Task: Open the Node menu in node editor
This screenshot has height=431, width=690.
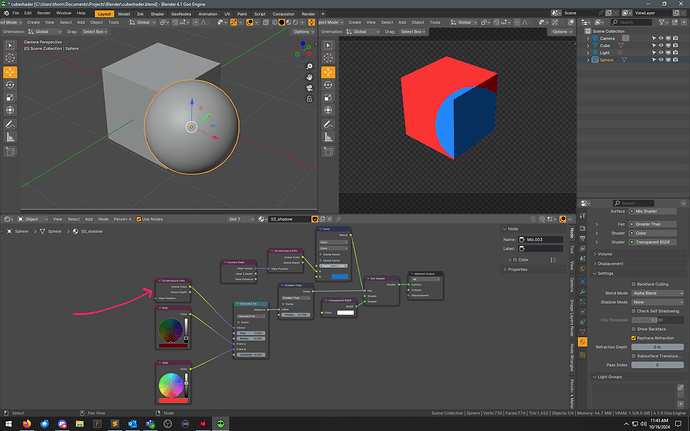Action: pyautogui.click(x=103, y=219)
